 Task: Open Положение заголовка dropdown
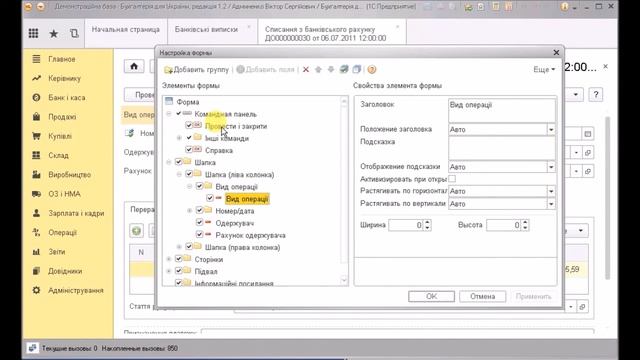(x=551, y=129)
